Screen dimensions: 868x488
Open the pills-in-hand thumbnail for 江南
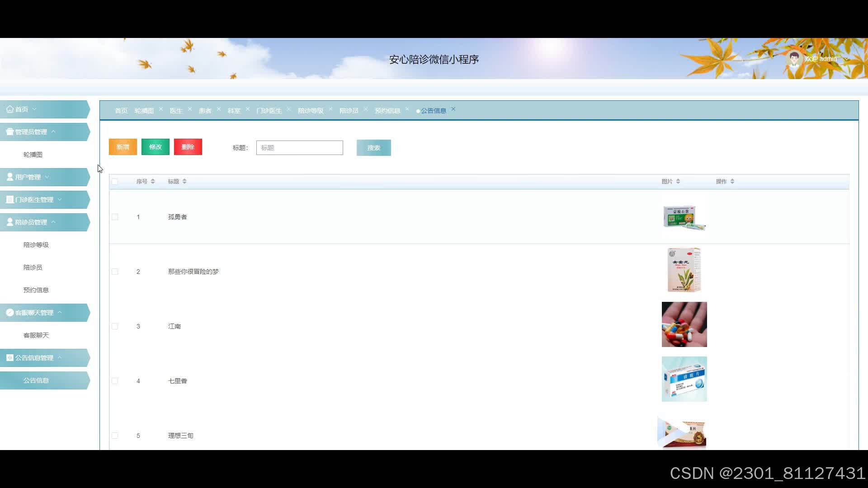coord(684,324)
